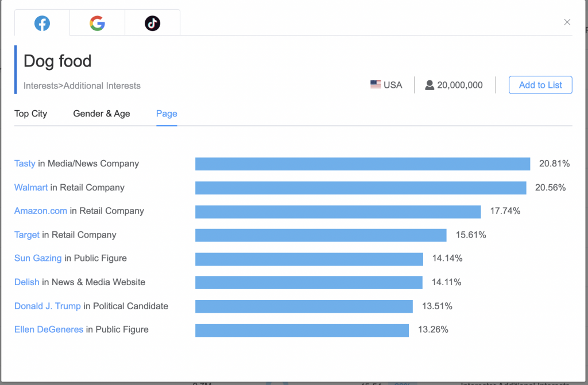Click the Add to List button
The width and height of the screenshot is (588, 385).
[540, 85]
